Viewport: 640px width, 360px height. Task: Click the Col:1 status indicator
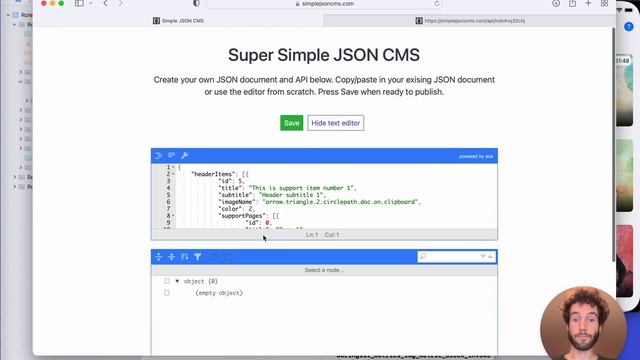point(332,235)
